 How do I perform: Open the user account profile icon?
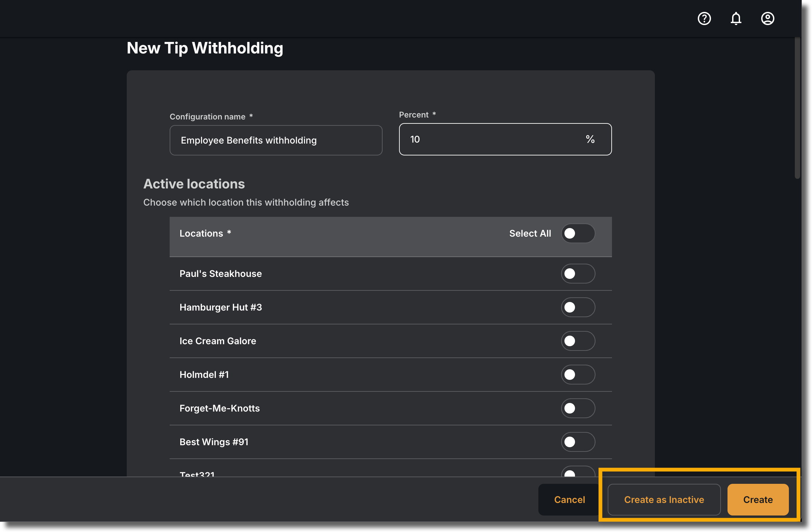coord(767,18)
